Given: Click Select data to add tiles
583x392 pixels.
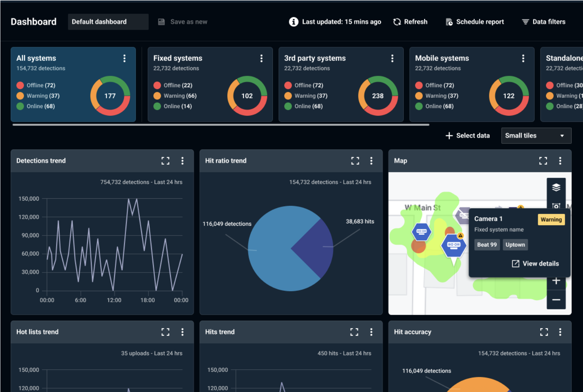Looking at the screenshot, I should tap(468, 136).
